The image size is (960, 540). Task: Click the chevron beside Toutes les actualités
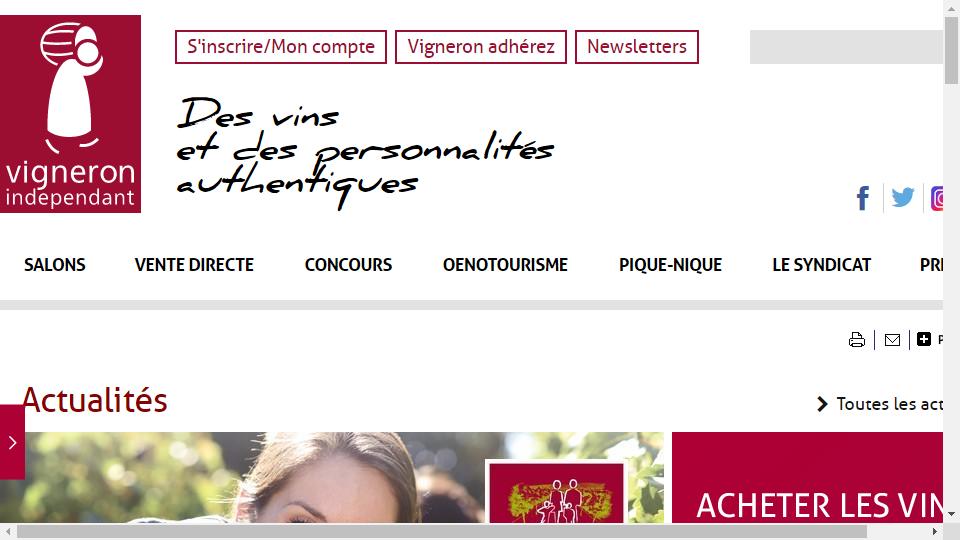point(822,404)
